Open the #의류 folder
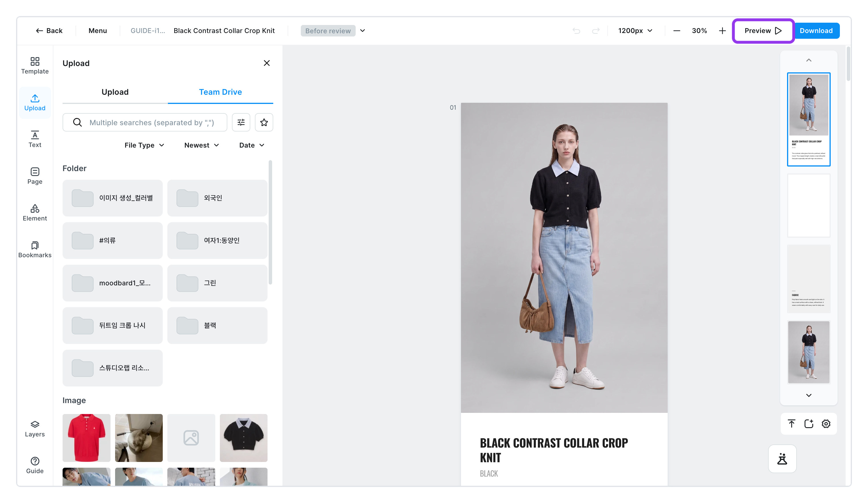This screenshot has height=503, width=868. click(x=113, y=241)
